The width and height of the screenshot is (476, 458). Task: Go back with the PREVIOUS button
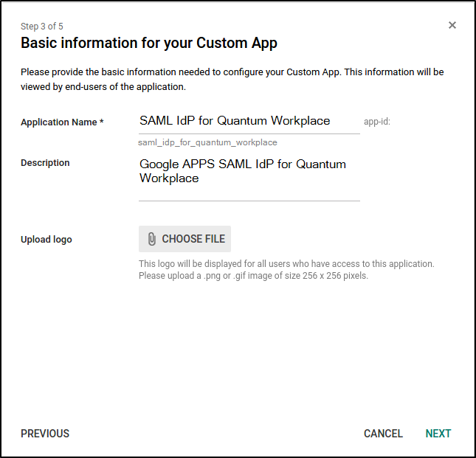[45, 434]
